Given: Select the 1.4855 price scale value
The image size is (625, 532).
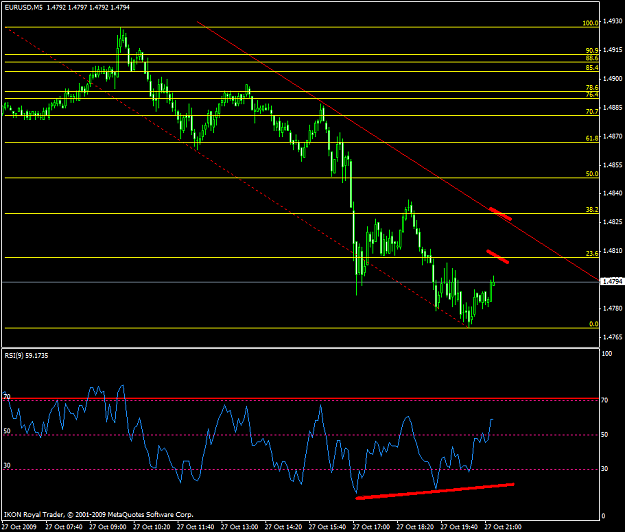Looking at the screenshot, I should click(x=613, y=165).
